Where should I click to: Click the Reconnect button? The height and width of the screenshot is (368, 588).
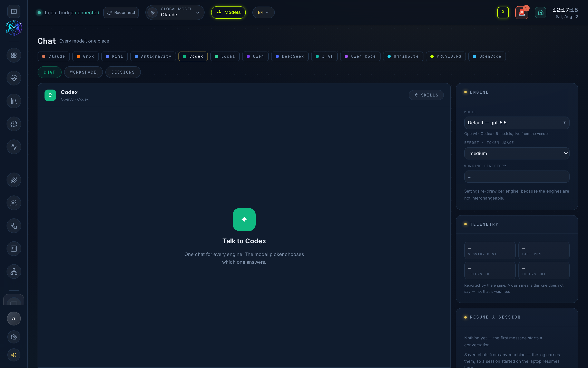(x=121, y=12)
